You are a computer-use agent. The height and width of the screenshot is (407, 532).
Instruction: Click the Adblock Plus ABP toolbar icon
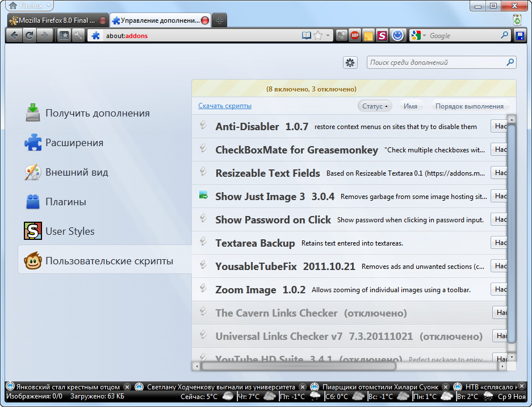pyautogui.click(x=355, y=35)
